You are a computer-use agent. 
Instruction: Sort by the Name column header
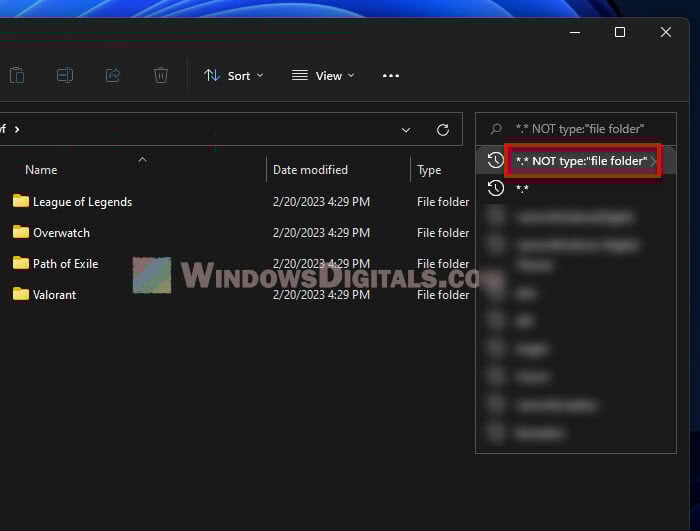(x=41, y=170)
